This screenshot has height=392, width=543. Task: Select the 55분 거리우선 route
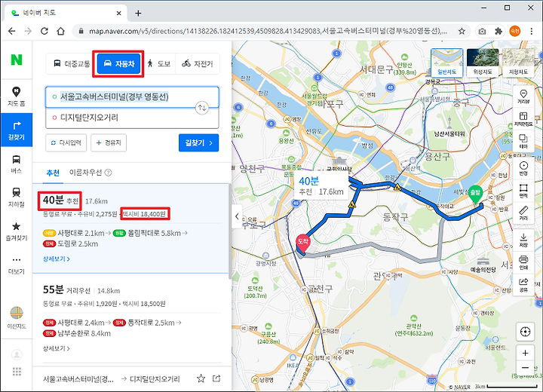point(131,318)
